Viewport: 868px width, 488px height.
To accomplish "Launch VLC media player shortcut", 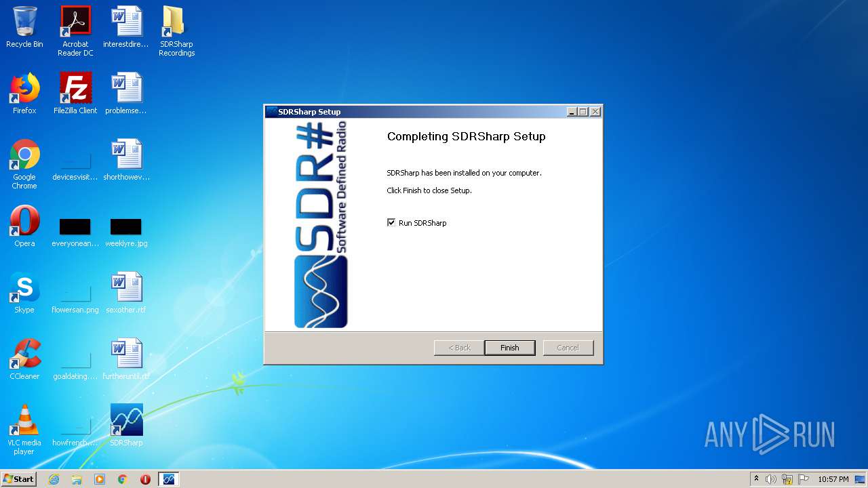I will click(x=24, y=430).
